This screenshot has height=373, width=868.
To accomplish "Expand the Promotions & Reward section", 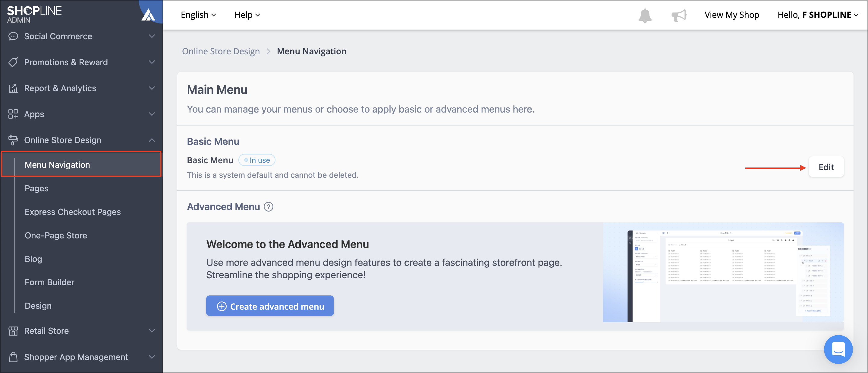I will [152, 62].
